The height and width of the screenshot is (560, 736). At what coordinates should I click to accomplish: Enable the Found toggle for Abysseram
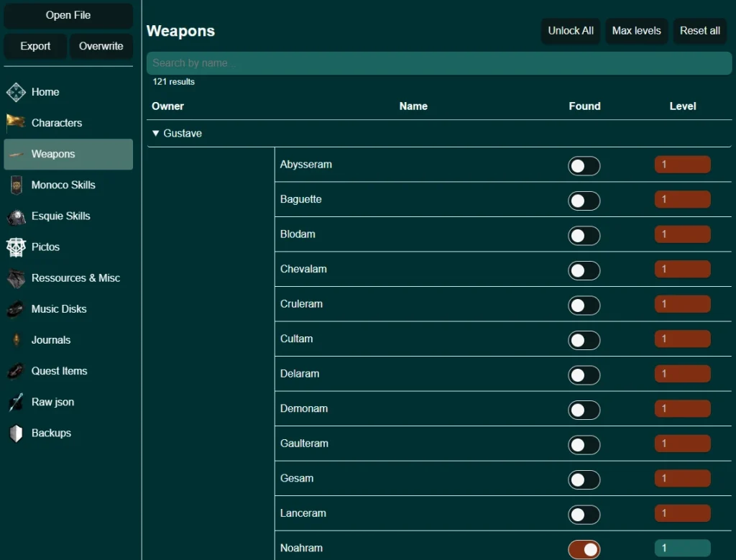584,166
